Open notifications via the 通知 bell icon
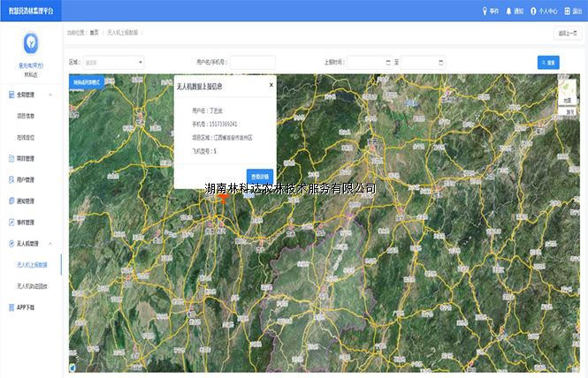 [x=508, y=11]
